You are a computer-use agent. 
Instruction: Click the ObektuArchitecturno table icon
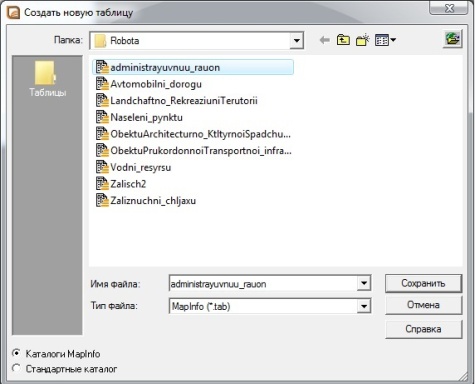tap(102, 134)
